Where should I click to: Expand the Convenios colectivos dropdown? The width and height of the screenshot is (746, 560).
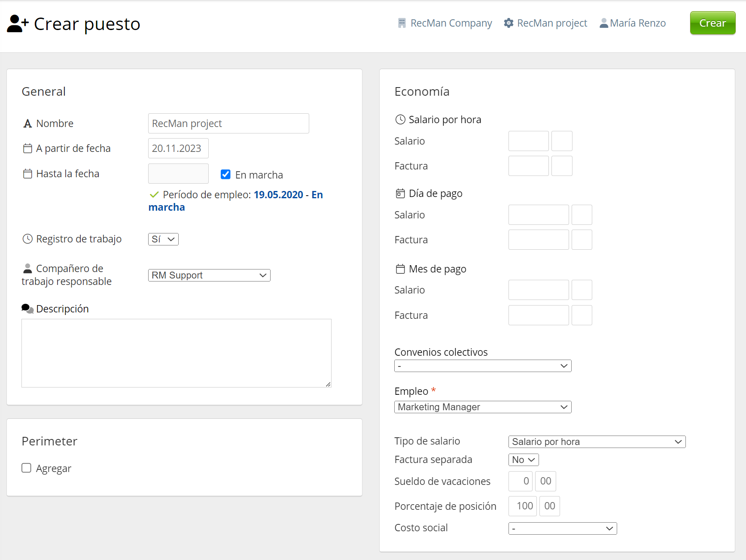pos(482,366)
